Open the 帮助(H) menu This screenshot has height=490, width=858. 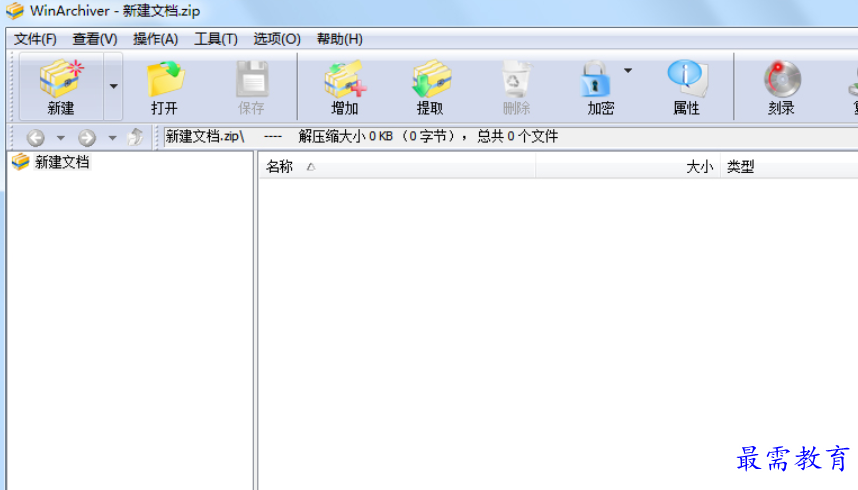[x=340, y=39]
